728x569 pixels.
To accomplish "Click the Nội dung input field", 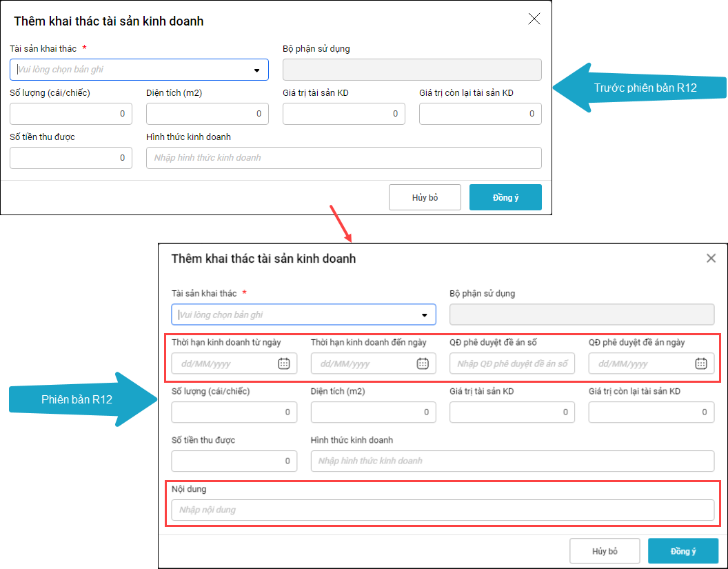I will (442, 510).
